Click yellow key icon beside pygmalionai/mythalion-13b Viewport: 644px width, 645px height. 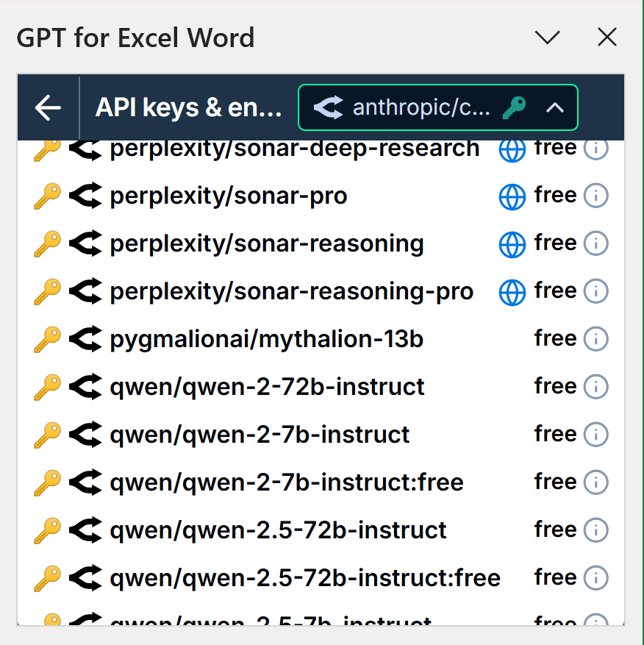pyautogui.click(x=47, y=339)
